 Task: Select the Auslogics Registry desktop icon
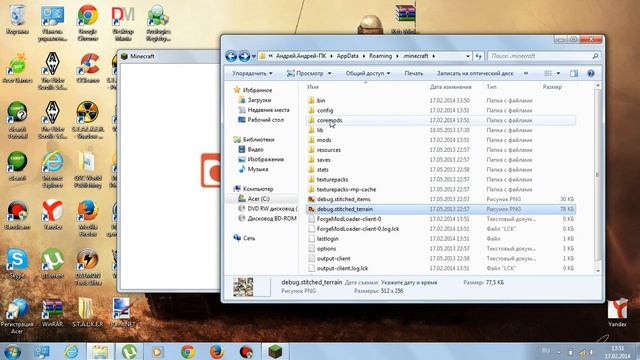[x=158, y=23]
